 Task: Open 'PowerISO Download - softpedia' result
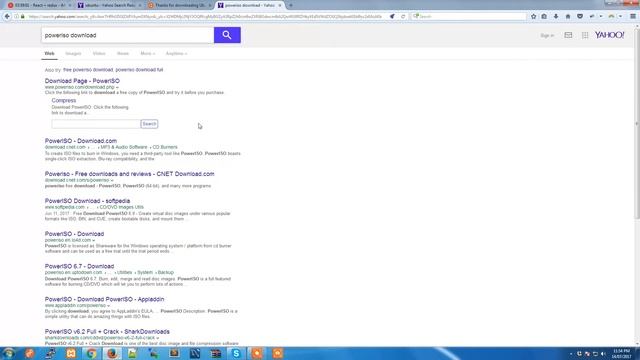click(x=87, y=201)
